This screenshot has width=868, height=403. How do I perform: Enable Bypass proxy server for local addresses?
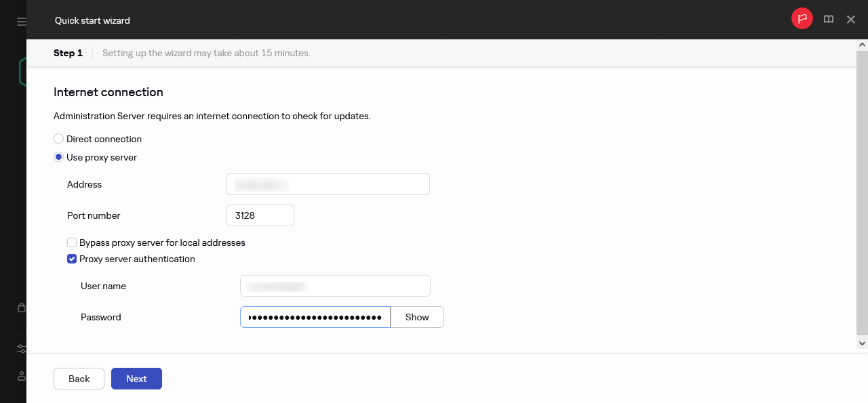pos(72,242)
